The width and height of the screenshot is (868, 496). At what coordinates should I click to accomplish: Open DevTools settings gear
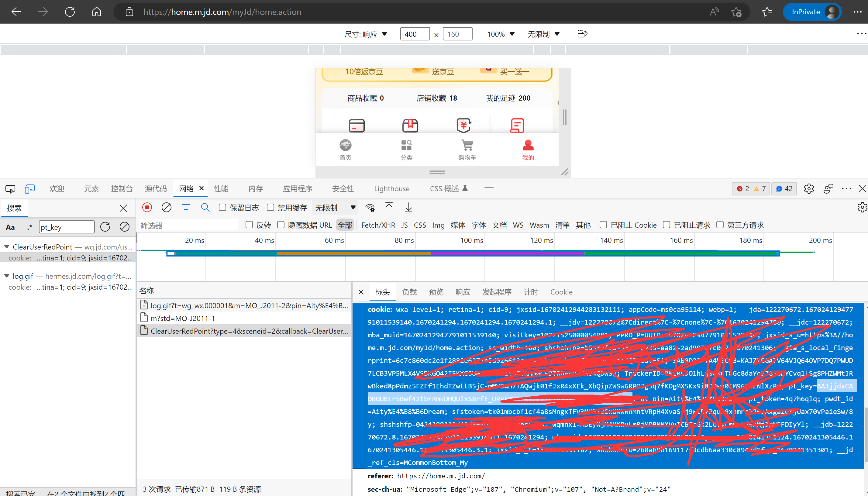(x=809, y=189)
